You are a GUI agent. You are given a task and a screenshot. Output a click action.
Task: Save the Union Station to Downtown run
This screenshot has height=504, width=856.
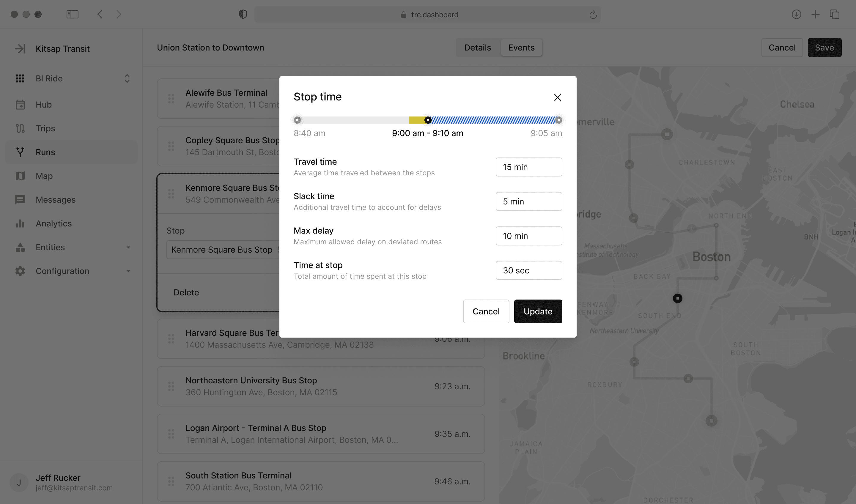tap(824, 48)
